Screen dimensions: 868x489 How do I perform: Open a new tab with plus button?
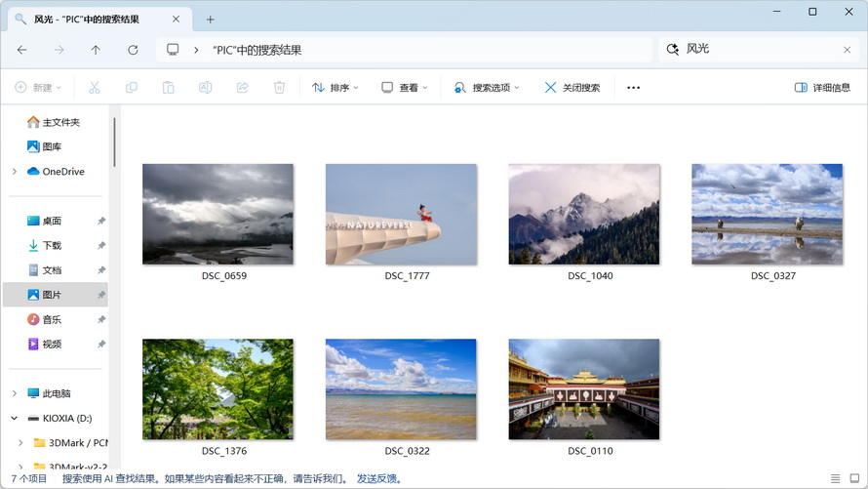pos(210,19)
